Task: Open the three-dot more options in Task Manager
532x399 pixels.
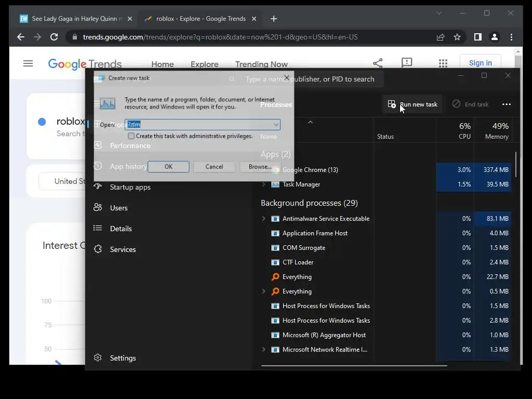Action: pos(506,104)
